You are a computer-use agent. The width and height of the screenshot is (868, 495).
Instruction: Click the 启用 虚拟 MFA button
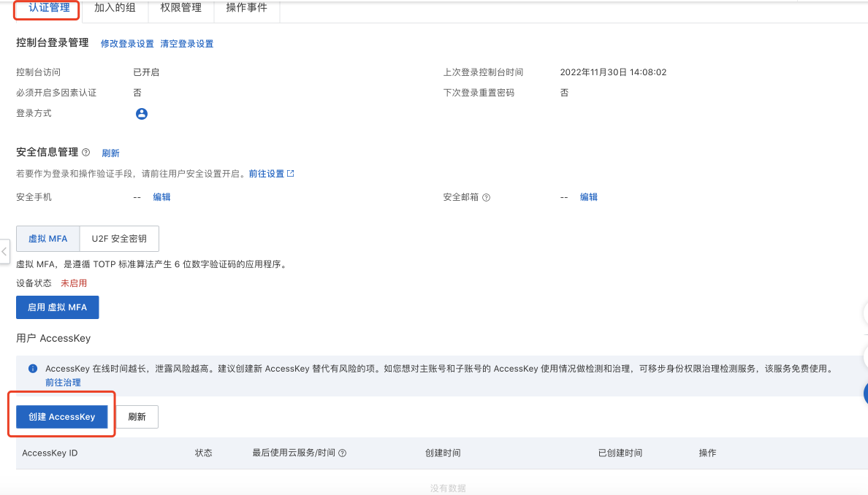tap(57, 307)
